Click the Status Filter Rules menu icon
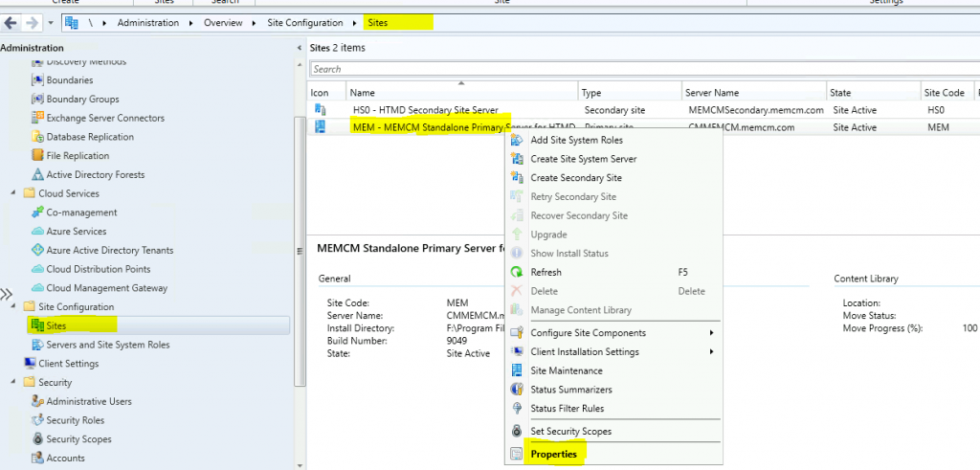980x470 pixels. (516, 408)
